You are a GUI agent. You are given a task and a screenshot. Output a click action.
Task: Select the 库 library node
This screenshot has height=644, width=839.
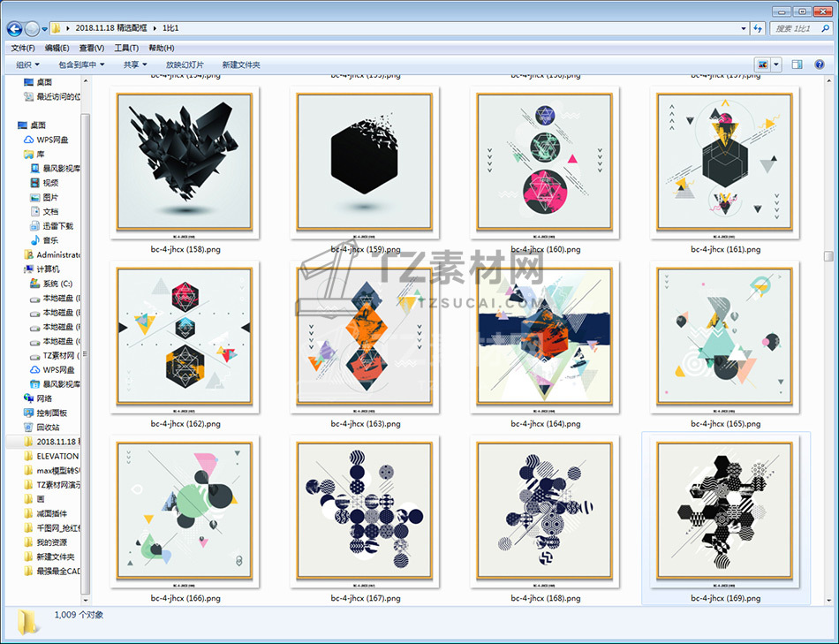[x=34, y=155]
